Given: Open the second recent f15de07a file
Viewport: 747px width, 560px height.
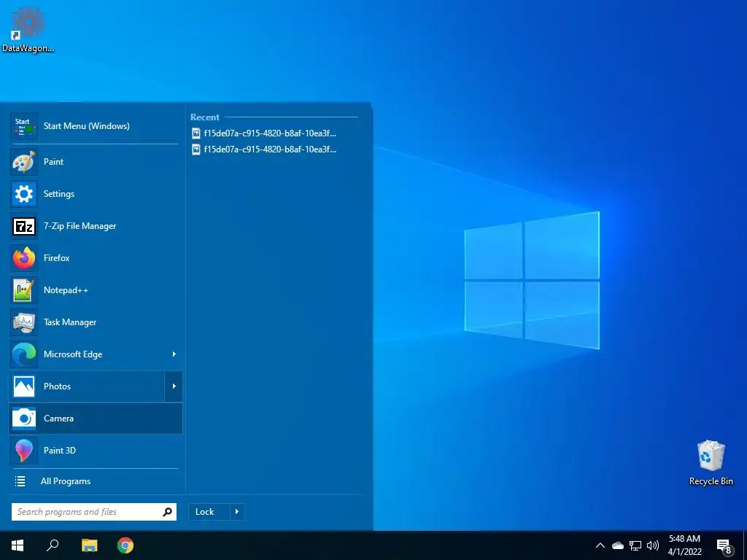Looking at the screenshot, I should [x=264, y=149].
